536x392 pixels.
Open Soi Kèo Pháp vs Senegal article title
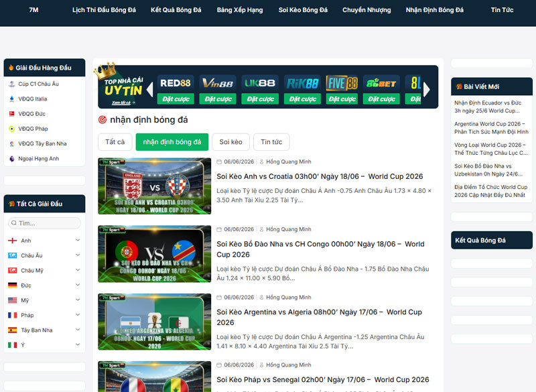pyautogui.click(x=323, y=380)
